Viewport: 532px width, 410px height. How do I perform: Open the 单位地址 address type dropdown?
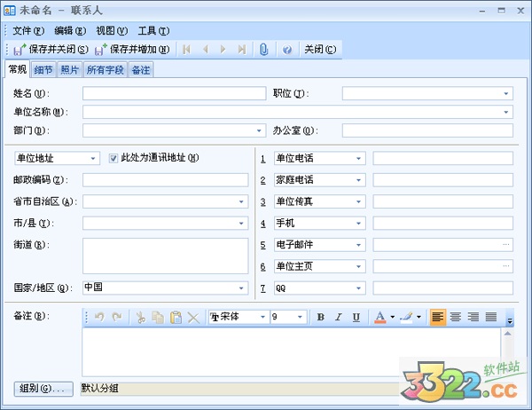(x=93, y=158)
